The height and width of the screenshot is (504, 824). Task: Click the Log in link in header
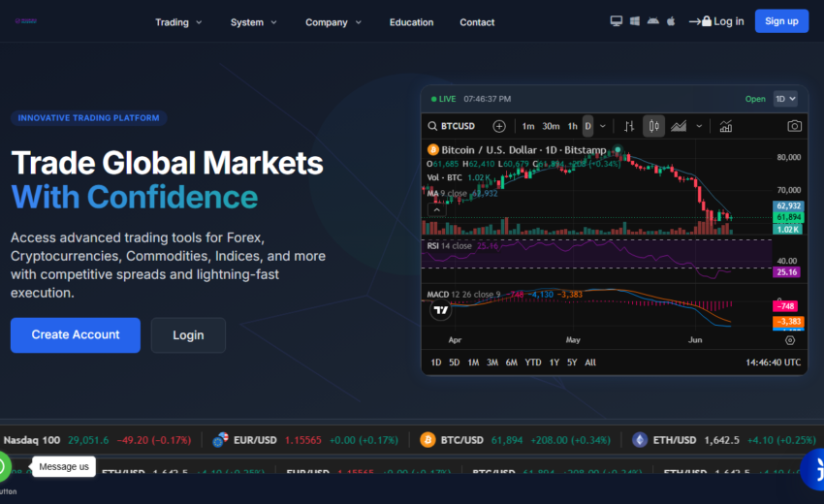[716, 21]
